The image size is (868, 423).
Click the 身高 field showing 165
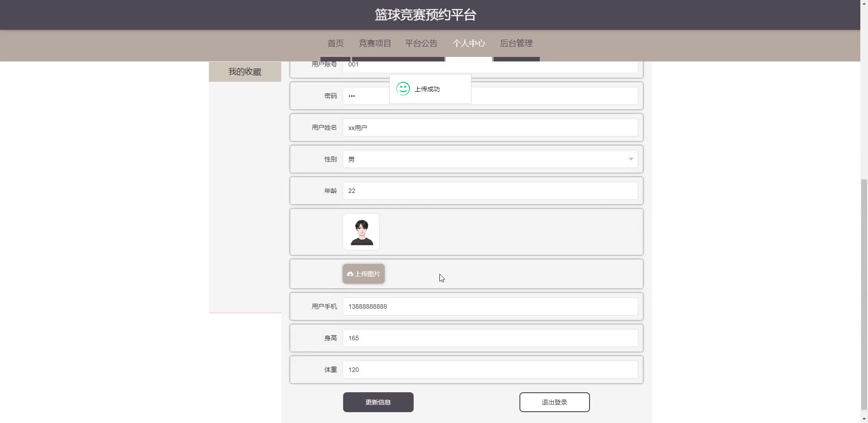point(491,338)
